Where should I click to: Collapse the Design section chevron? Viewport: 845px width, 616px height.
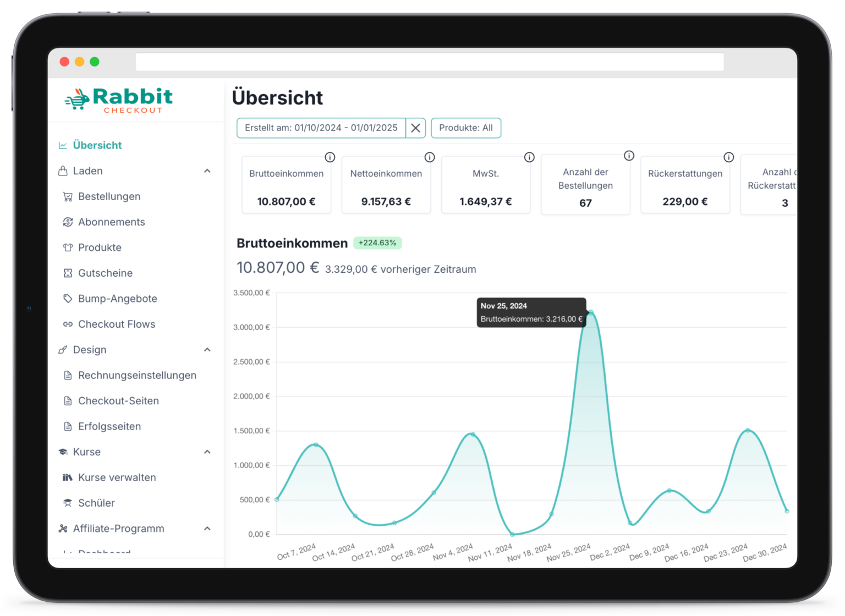tap(207, 350)
